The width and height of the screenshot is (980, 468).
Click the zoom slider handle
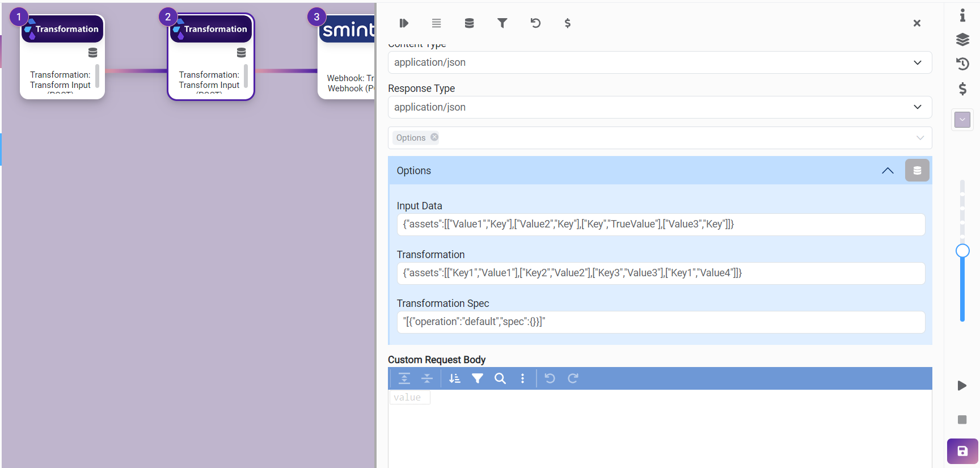962,251
